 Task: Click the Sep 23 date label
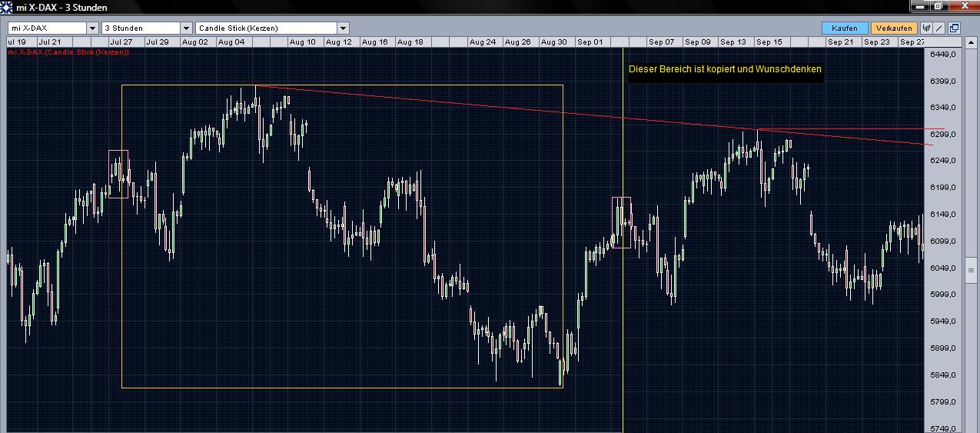(x=877, y=42)
